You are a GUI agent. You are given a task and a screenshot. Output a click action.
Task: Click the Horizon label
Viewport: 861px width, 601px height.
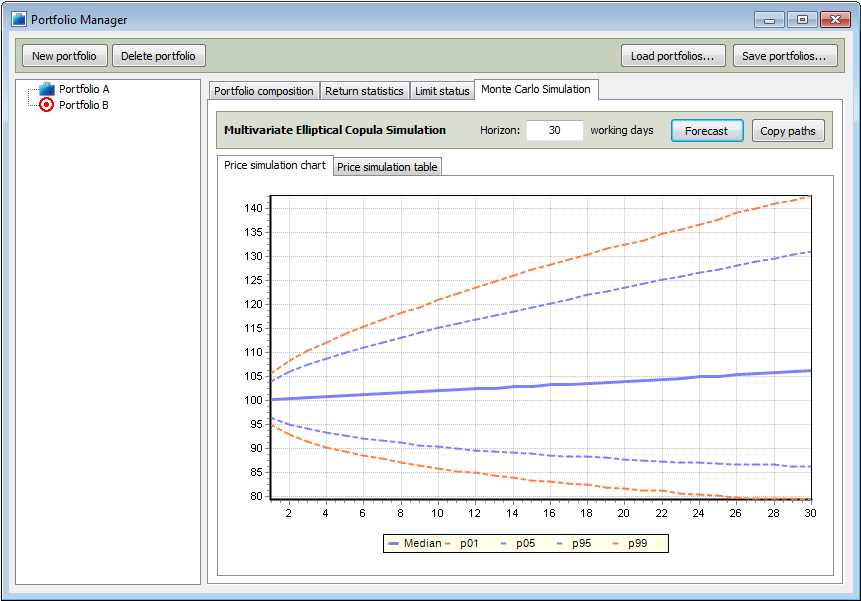[x=500, y=131]
